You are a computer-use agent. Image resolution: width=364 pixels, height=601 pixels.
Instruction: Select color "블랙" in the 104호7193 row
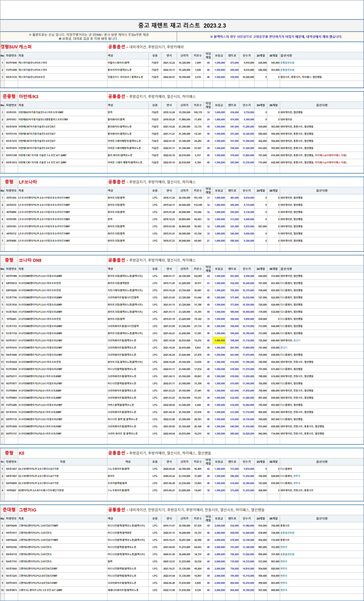click(x=110, y=561)
